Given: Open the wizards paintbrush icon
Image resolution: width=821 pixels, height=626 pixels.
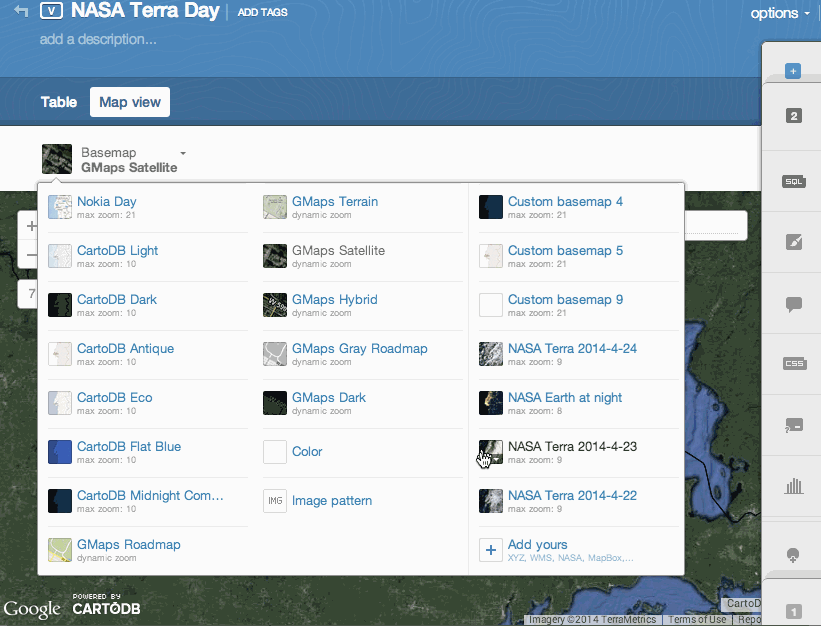Looking at the screenshot, I should 793,242.
